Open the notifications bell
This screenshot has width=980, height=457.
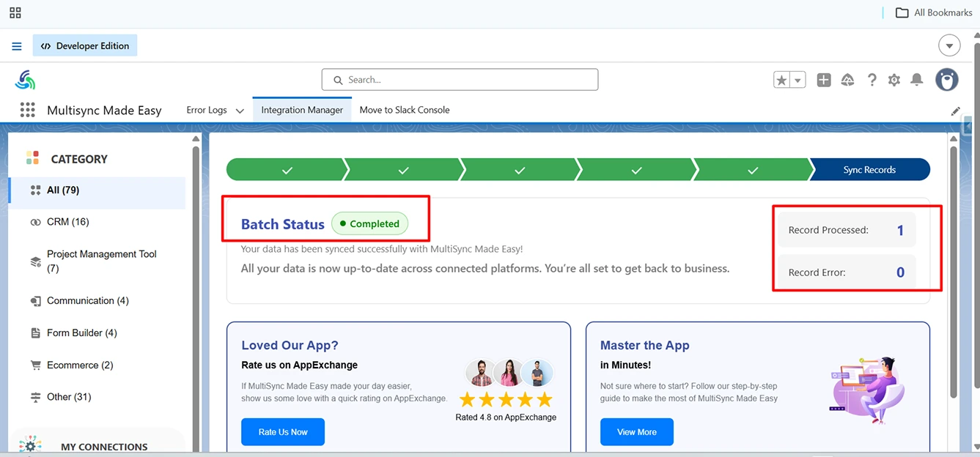(916, 80)
